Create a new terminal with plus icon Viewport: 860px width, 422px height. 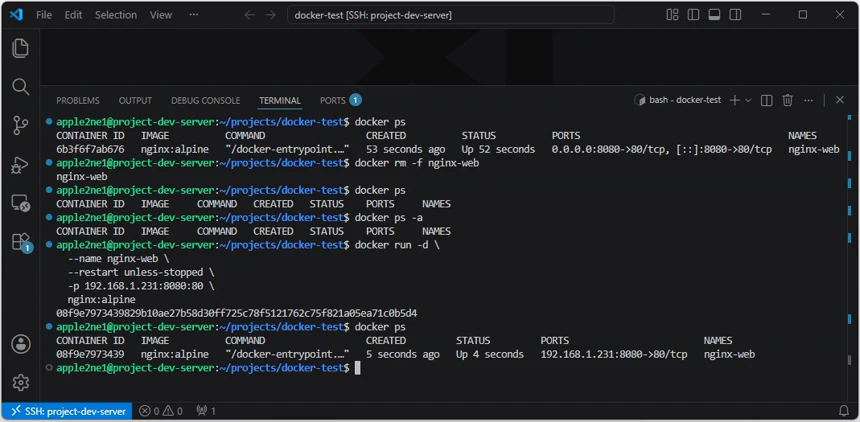click(x=734, y=100)
